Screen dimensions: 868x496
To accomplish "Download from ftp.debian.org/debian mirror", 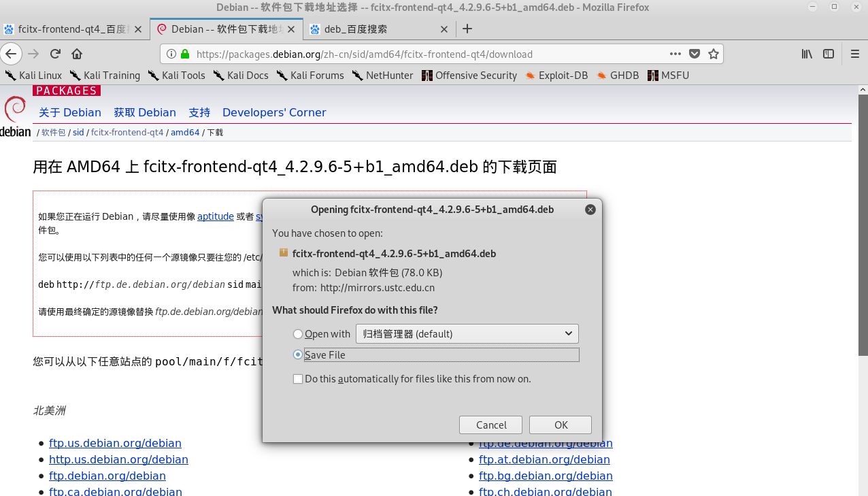I will (x=107, y=476).
